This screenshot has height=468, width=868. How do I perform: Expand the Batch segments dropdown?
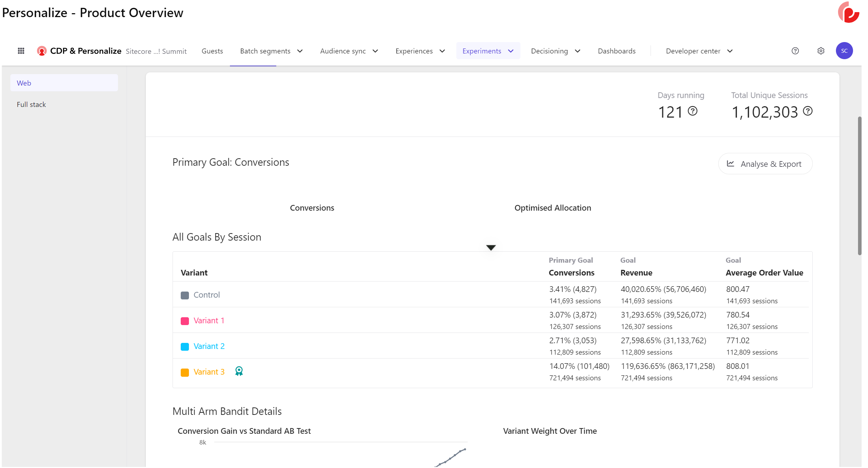coord(271,51)
